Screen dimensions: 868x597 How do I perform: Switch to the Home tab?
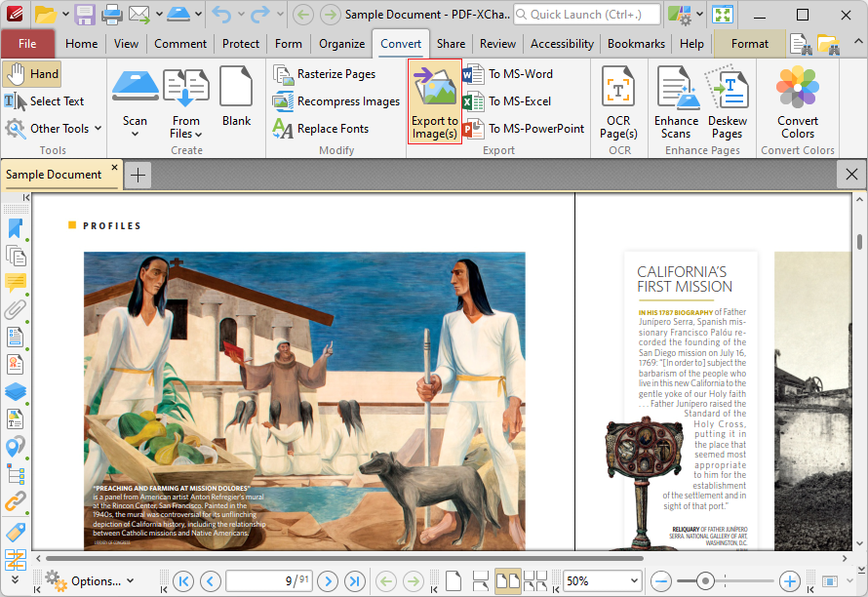81,44
